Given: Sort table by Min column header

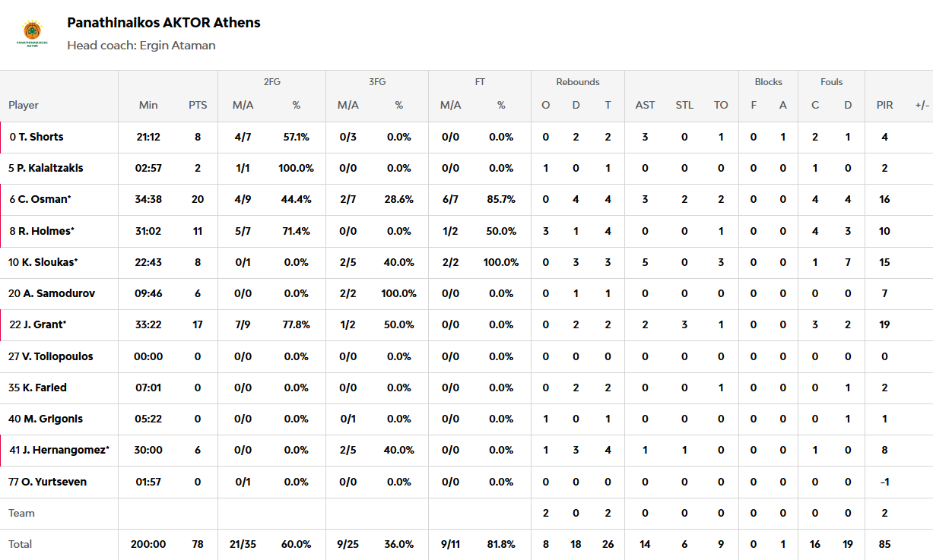Looking at the screenshot, I should [x=148, y=106].
